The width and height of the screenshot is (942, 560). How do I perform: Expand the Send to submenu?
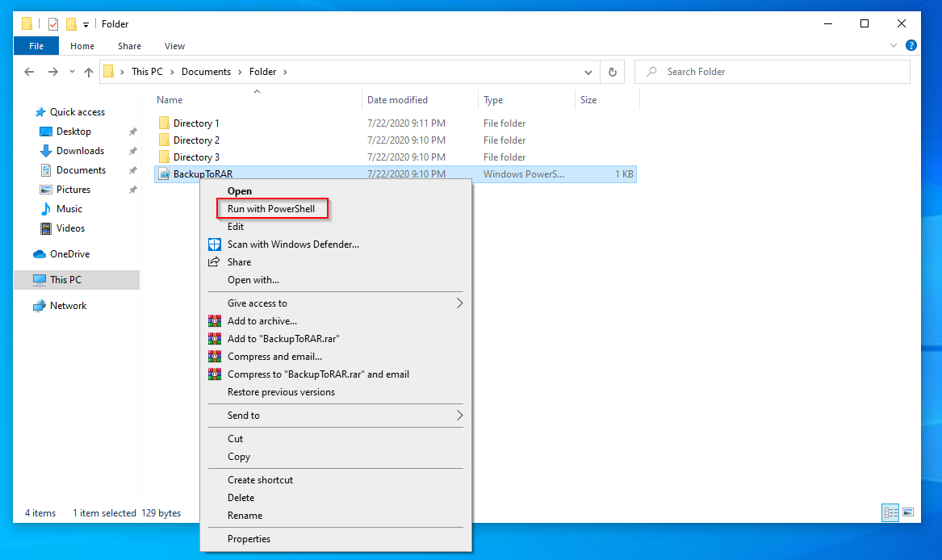pyautogui.click(x=459, y=416)
